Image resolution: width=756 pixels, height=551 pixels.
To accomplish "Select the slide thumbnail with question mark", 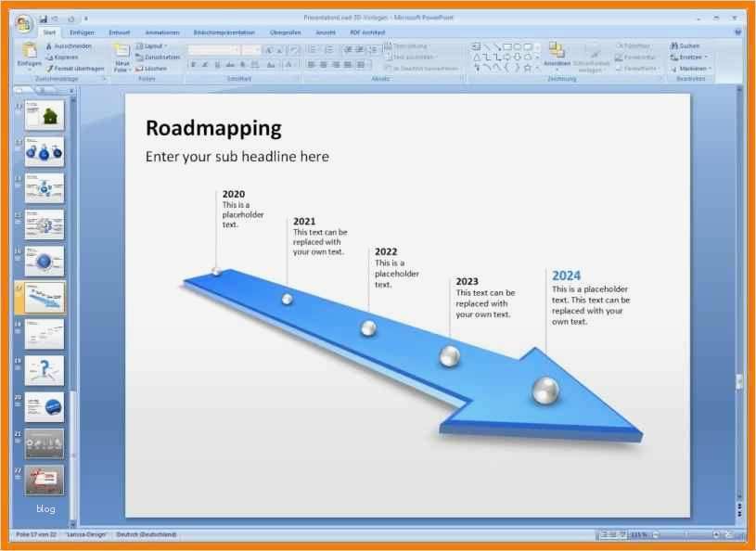I will coord(45,370).
